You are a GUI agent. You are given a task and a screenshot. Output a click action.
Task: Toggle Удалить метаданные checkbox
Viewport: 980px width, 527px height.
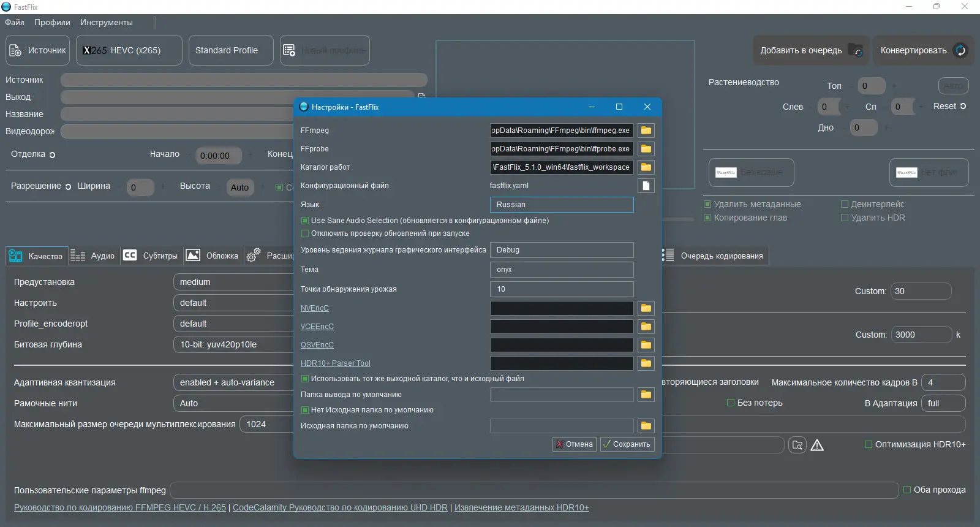[707, 204]
